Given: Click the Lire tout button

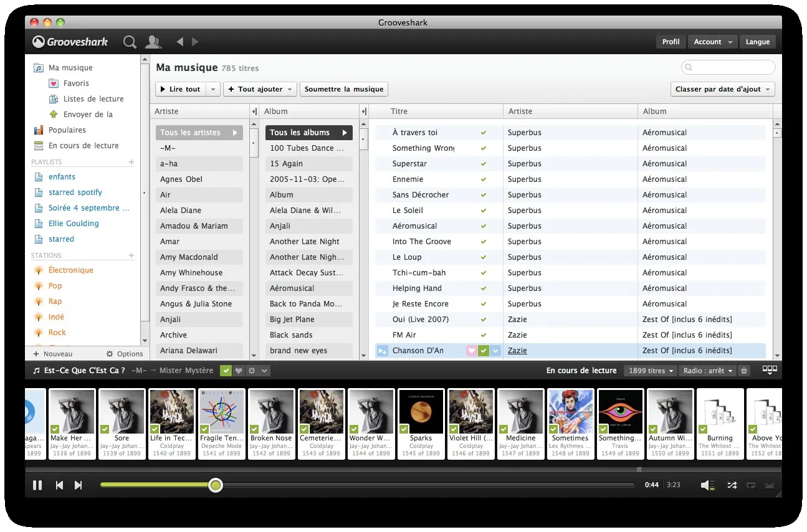Looking at the screenshot, I should [181, 89].
